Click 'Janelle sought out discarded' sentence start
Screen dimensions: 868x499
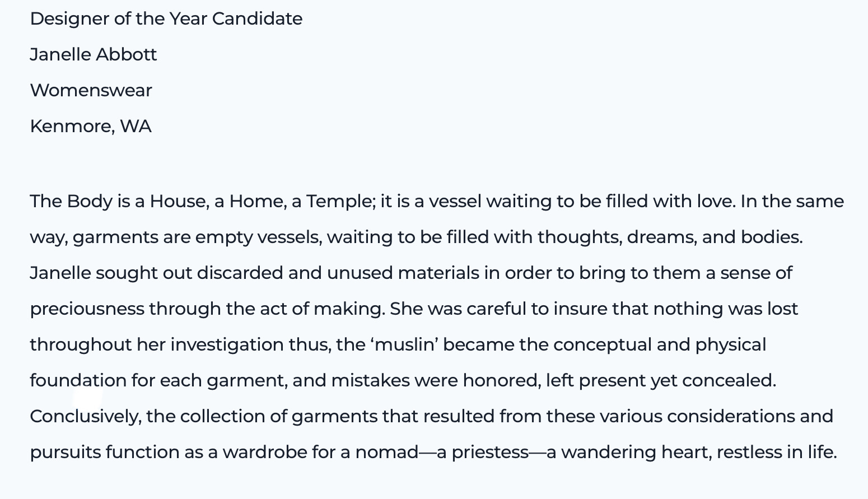point(157,273)
